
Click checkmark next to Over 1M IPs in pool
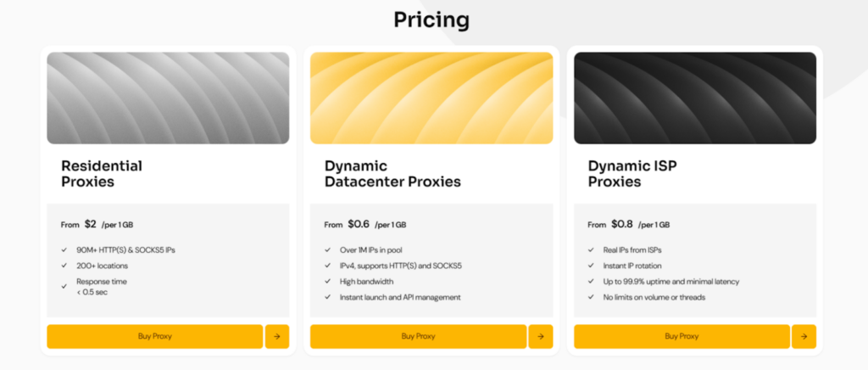point(328,250)
